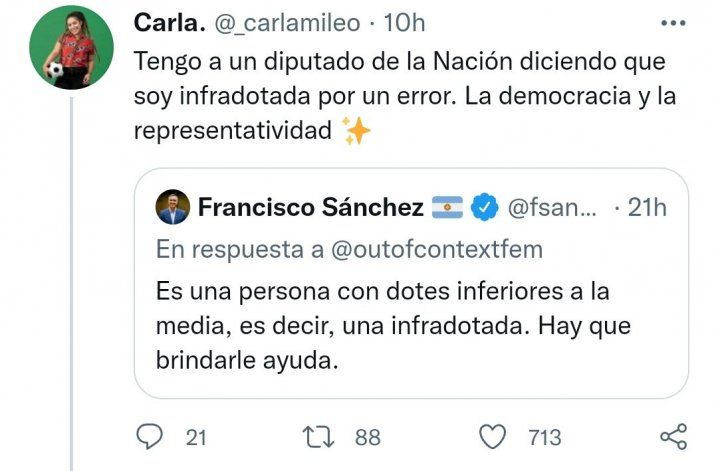The width and height of the screenshot is (718, 471).
Task: Open the Francisco Sánchez name in quote
Action: pos(311,208)
